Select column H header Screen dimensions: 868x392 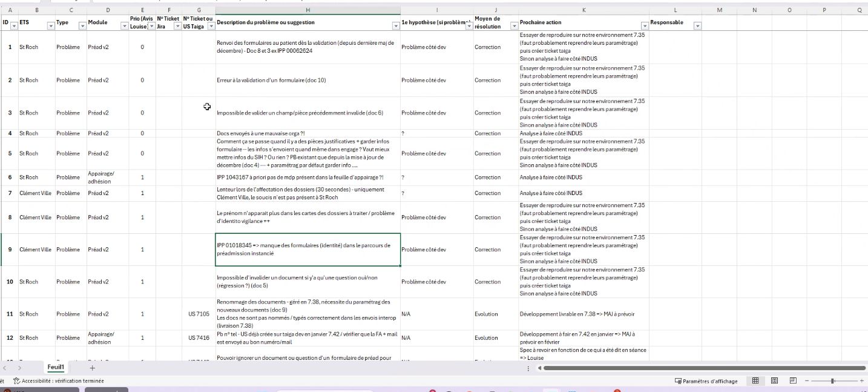[x=307, y=10]
